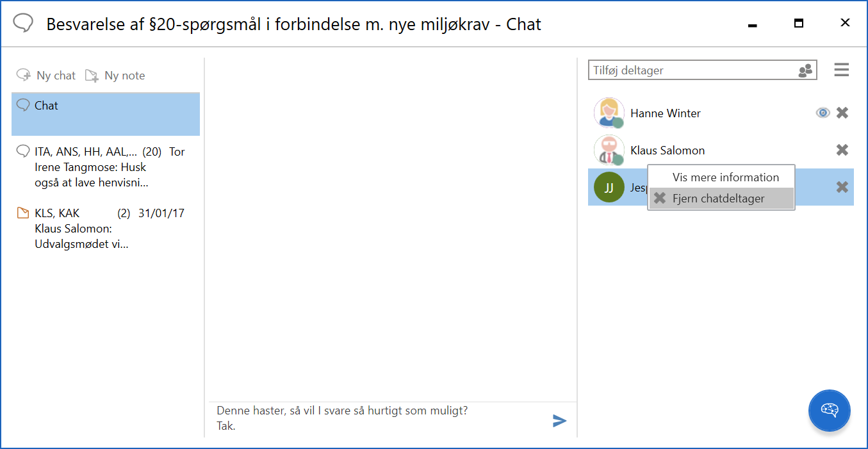Viewport: 868px width, 449px height.
Task: Open the hamburger menu above participants
Action: pos(841,70)
